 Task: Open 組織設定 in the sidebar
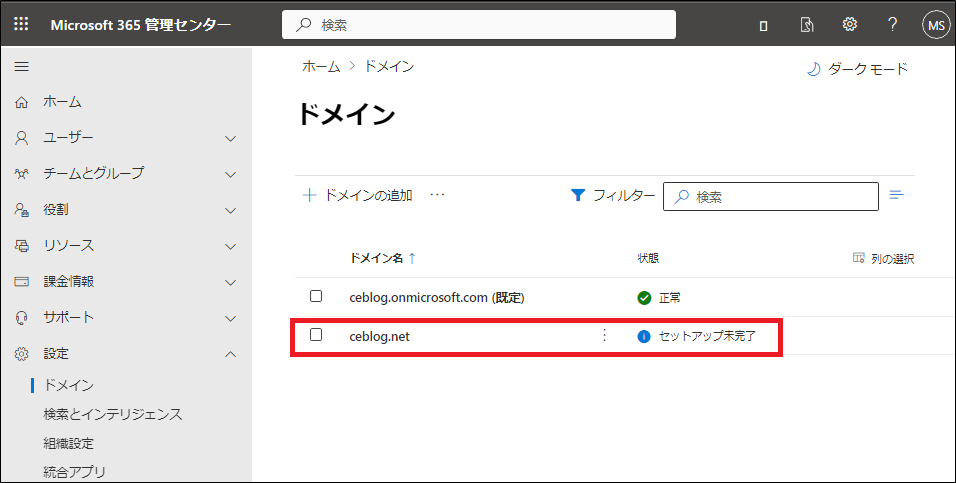[68, 443]
